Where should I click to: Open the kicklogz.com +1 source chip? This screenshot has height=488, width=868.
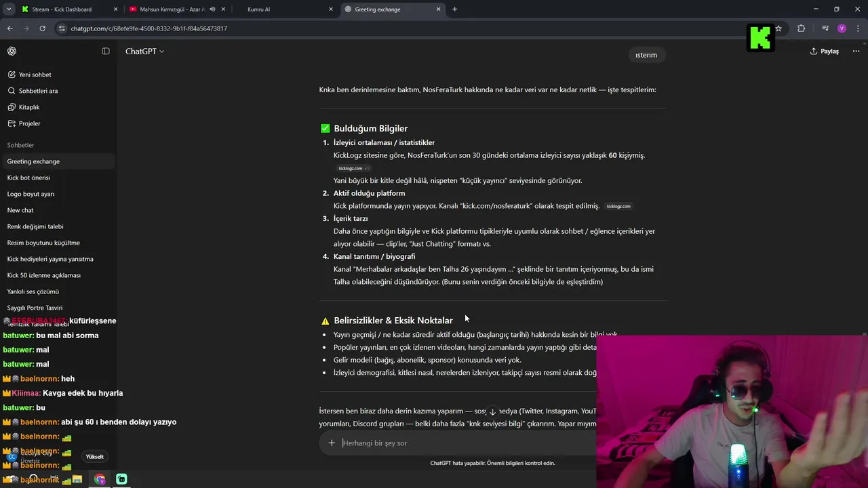coord(353,168)
